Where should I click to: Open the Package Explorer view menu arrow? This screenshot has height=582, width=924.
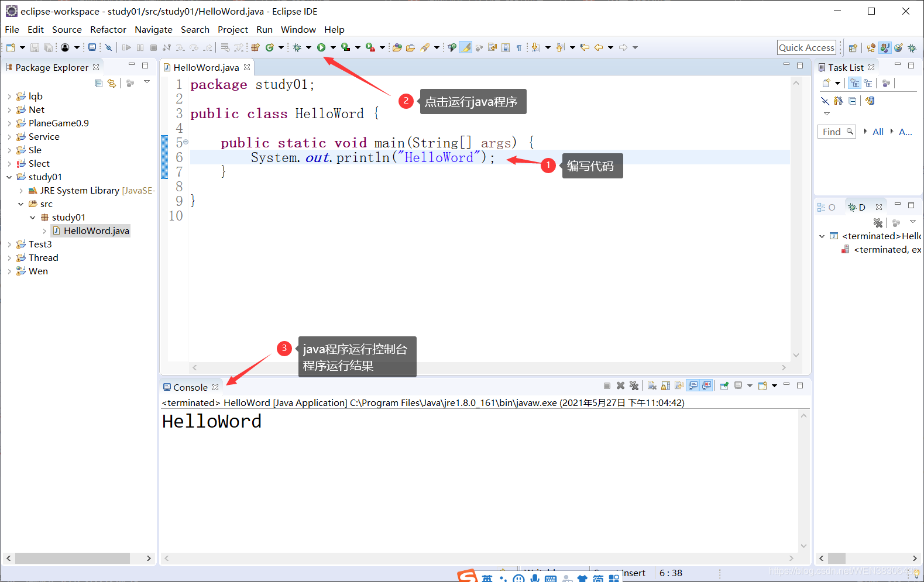click(147, 82)
